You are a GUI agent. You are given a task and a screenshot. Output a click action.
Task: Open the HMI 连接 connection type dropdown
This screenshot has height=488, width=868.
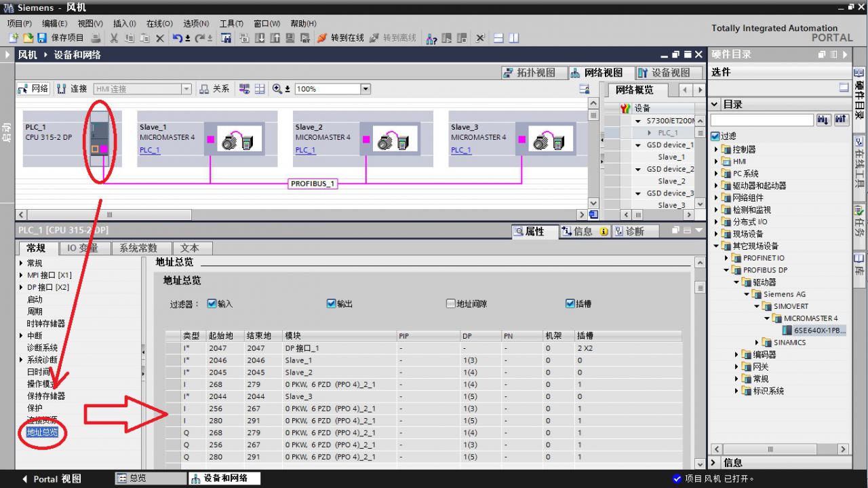tap(186, 89)
